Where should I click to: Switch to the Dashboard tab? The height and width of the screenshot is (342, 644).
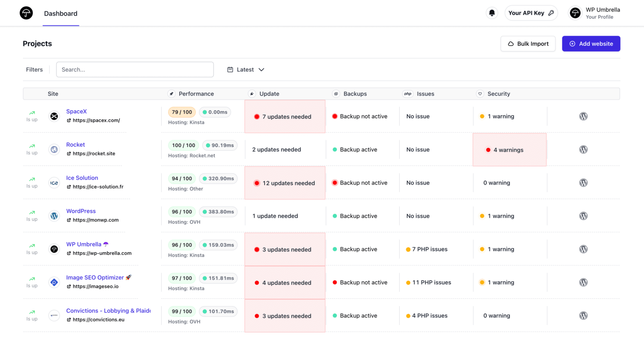coord(61,13)
